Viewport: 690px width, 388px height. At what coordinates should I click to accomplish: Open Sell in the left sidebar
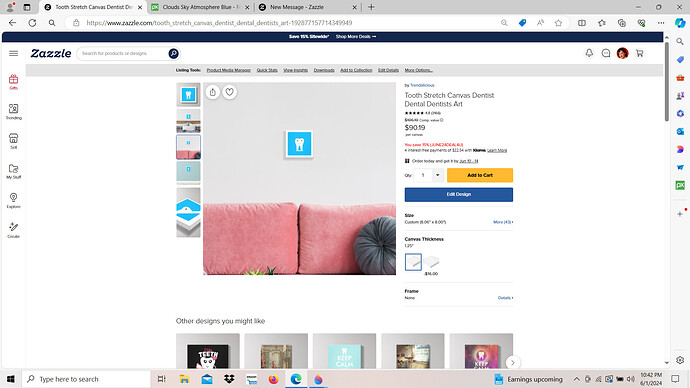[x=13, y=141]
